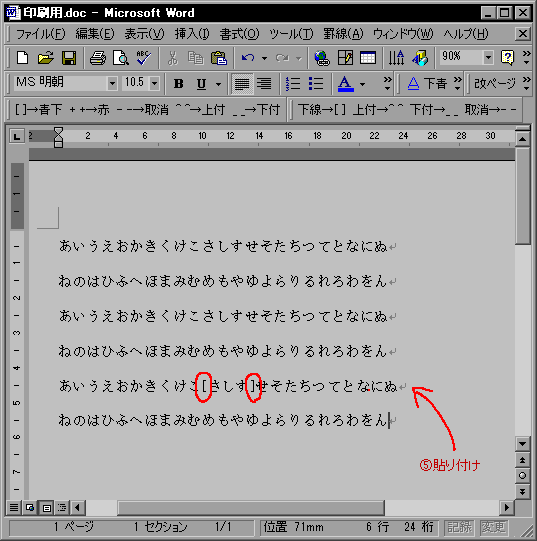Toggle right alignment
This screenshot has height=541, width=537.
[264, 83]
